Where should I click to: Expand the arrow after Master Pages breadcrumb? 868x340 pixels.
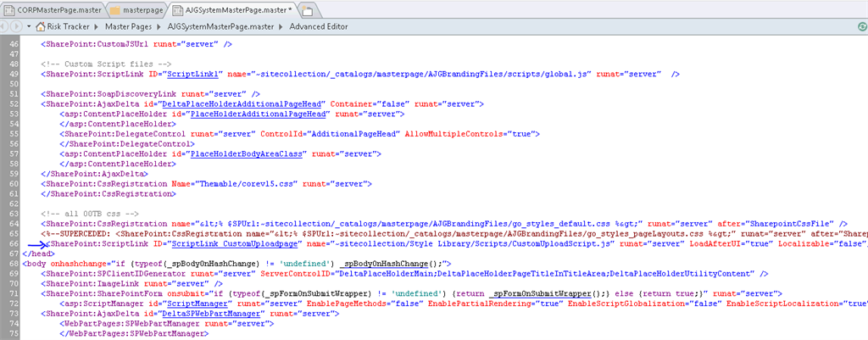point(158,26)
